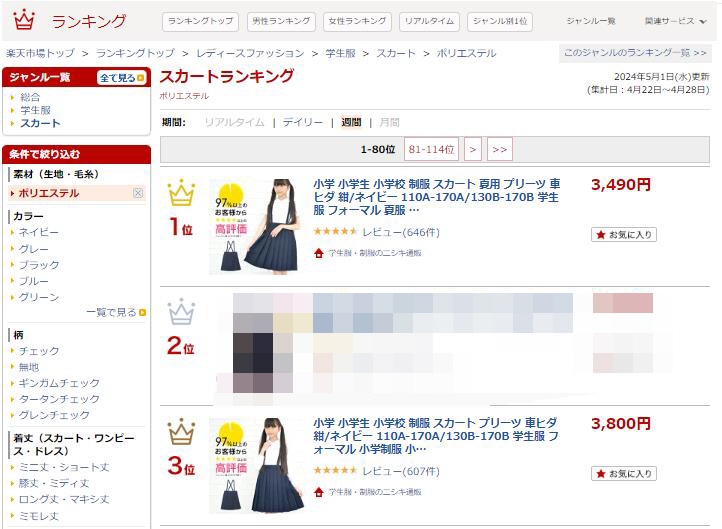Screen dimensions: 722x529
Task: Select the リアルタイム button in the top navigation
Action: (429, 21)
